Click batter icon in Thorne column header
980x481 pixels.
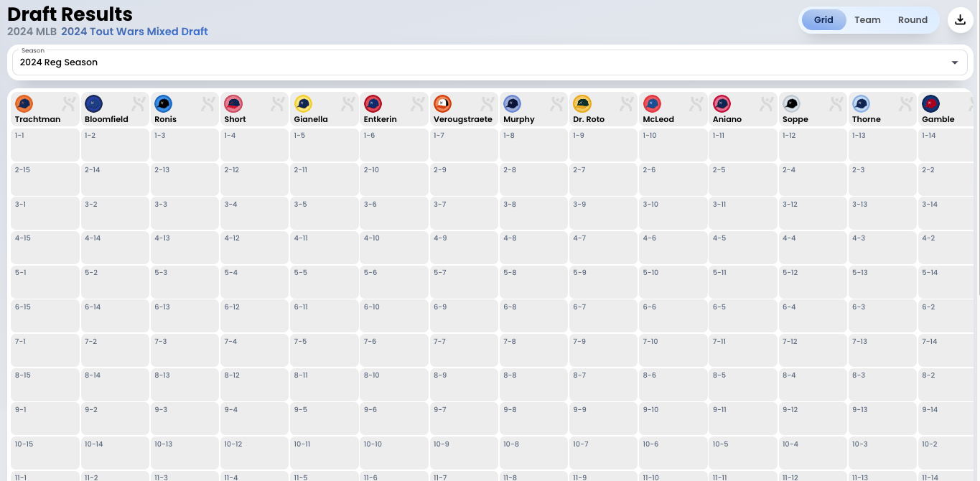tap(906, 103)
